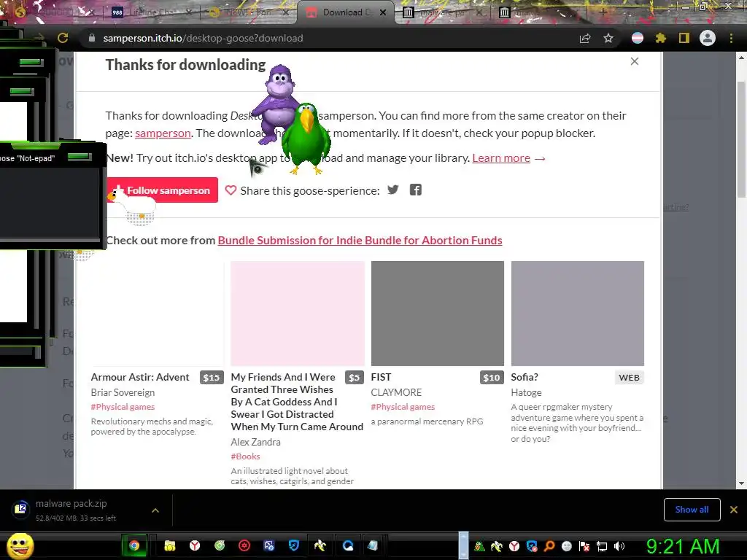Click the green Bonzi parrot character

click(x=306, y=138)
